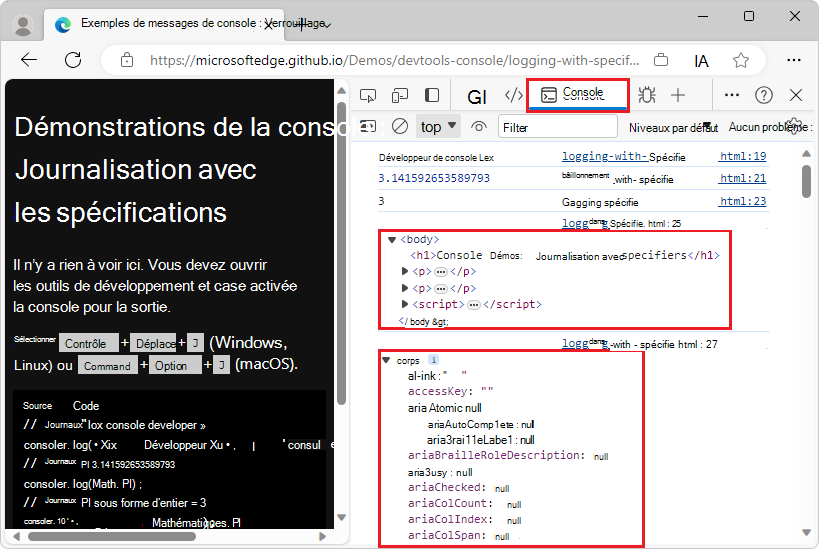819x549 pixels.
Task: Open the Elements panel icon
Action: coord(513,95)
